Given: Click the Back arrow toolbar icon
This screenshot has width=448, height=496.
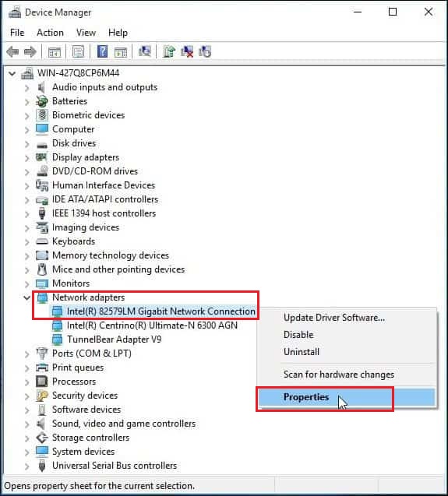Looking at the screenshot, I should pos(13,52).
